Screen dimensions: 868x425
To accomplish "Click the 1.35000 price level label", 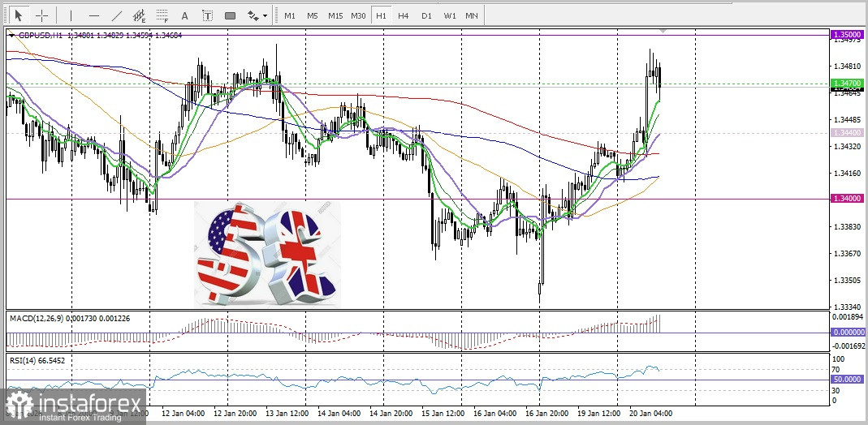I will click(847, 34).
